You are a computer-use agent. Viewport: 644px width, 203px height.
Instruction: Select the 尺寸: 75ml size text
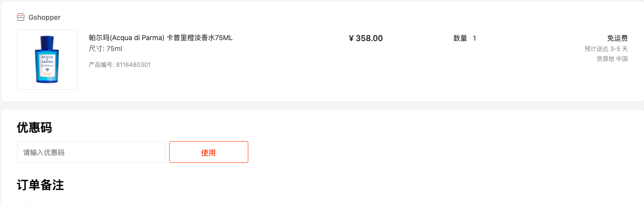click(105, 49)
